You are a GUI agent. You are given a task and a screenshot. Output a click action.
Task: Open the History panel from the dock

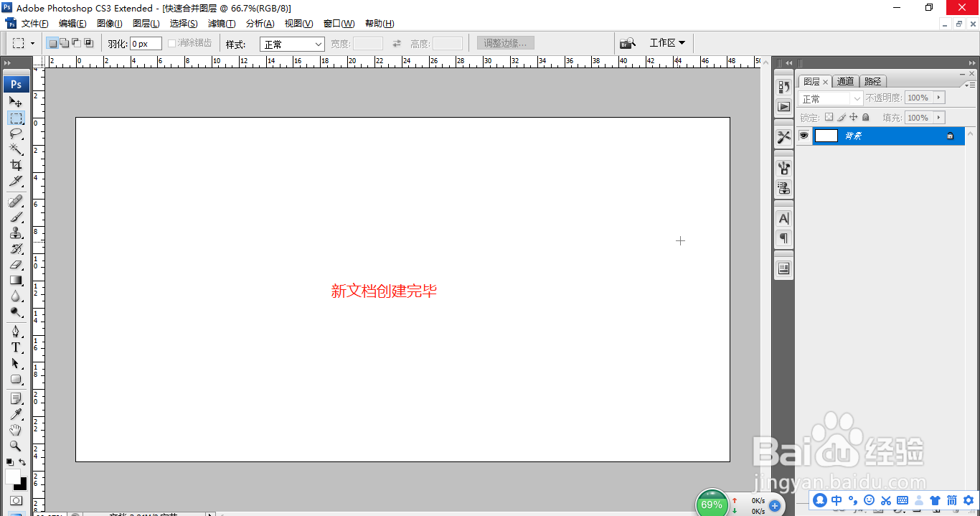(784, 87)
